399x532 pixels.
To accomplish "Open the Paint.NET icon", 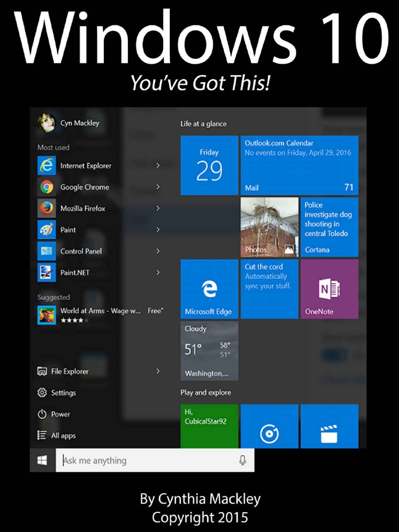I will point(46,272).
